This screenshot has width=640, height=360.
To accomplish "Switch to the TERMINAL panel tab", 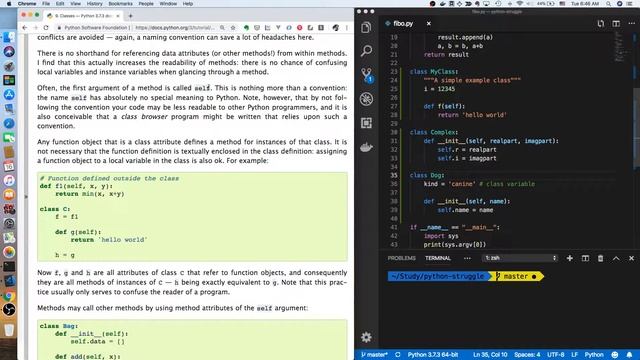I will (x=438, y=258).
